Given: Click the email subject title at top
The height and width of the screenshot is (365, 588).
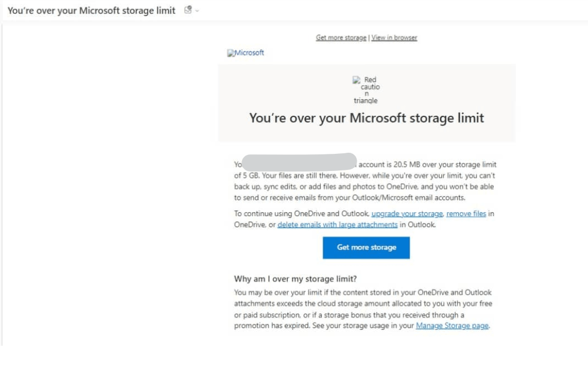Looking at the screenshot, I should point(92,11).
